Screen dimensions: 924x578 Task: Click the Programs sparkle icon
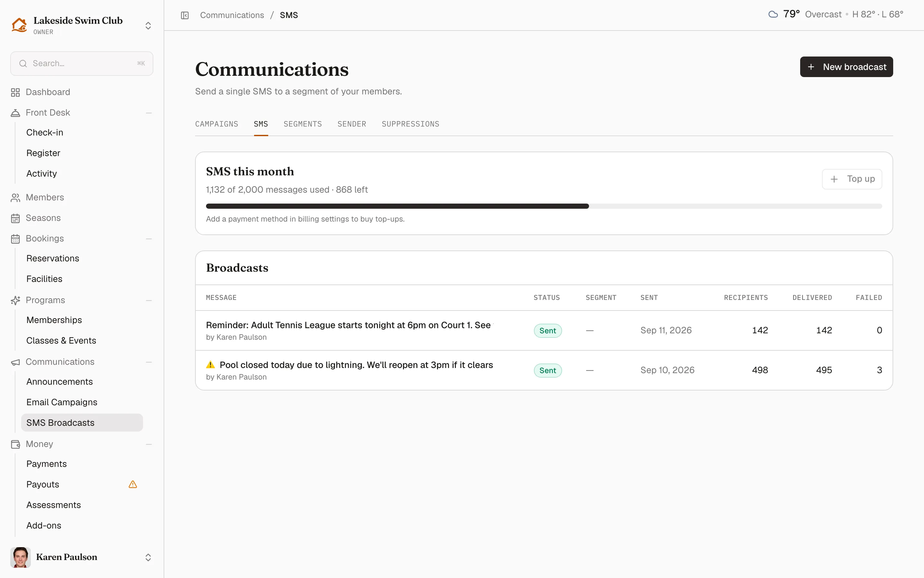point(15,301)
